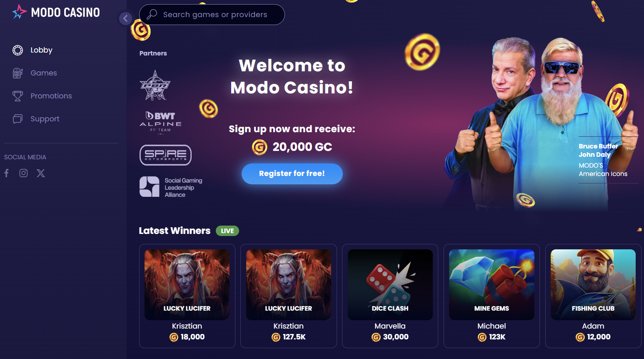Open the Facebook social media icon
644x359 pixels.
[x=7, y=173]
